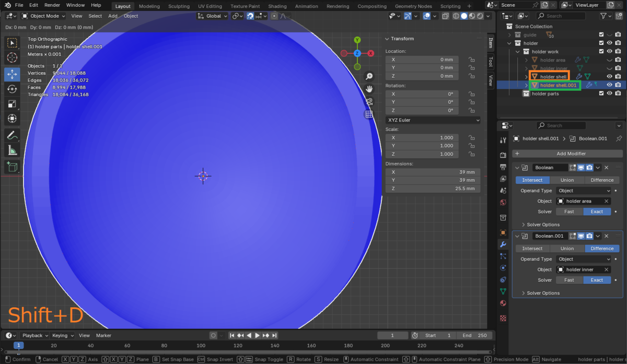Switch to the Shading workspace tab

pos(277,6)
